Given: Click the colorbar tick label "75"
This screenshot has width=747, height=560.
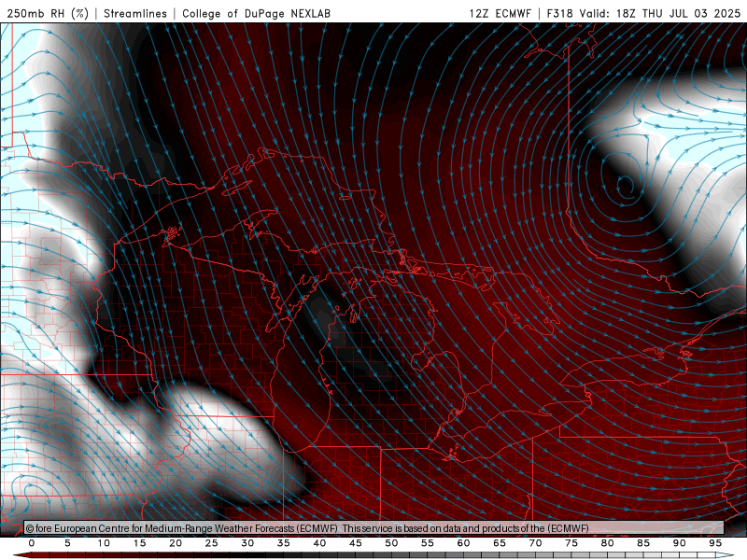Looking at the screenshot, I should coord(571,543).
